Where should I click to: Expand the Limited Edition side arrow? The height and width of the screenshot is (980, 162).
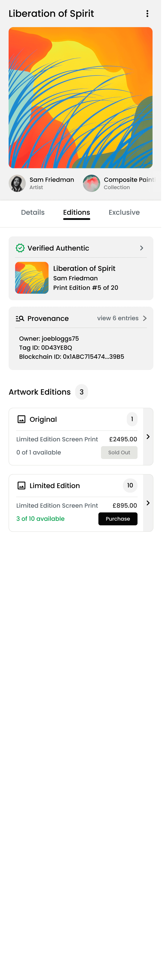pos(148,503)
